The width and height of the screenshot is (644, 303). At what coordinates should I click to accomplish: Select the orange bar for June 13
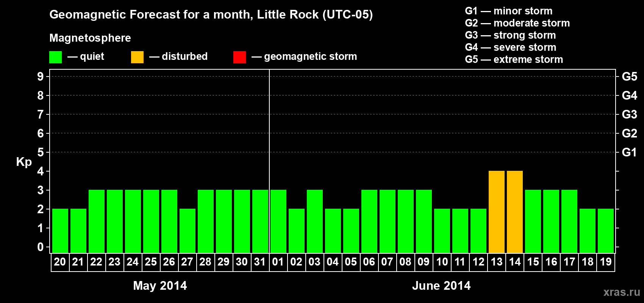tap(497, 212)
